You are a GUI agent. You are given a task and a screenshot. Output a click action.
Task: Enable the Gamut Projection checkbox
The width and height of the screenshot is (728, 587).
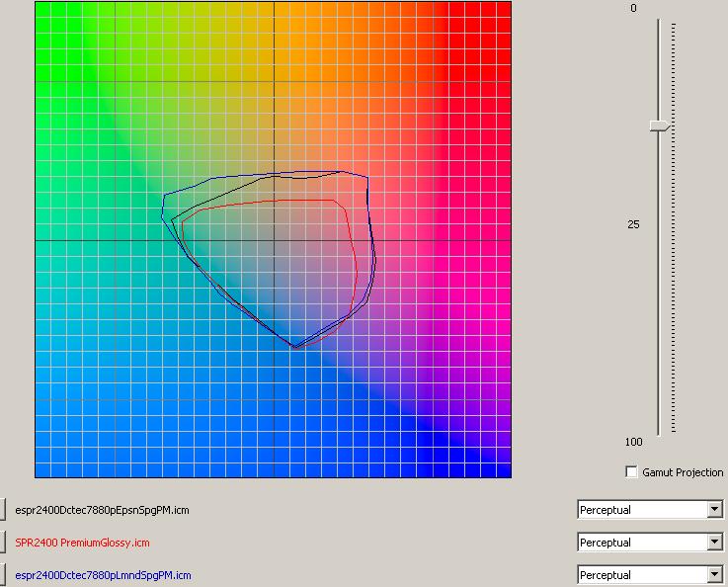(631, 472)
